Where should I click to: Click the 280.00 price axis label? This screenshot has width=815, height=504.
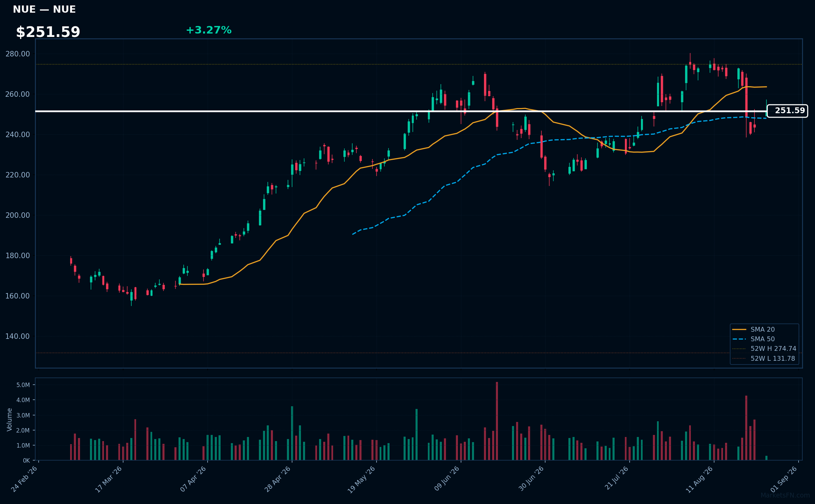pyautogui.click(x=17, y=54)
